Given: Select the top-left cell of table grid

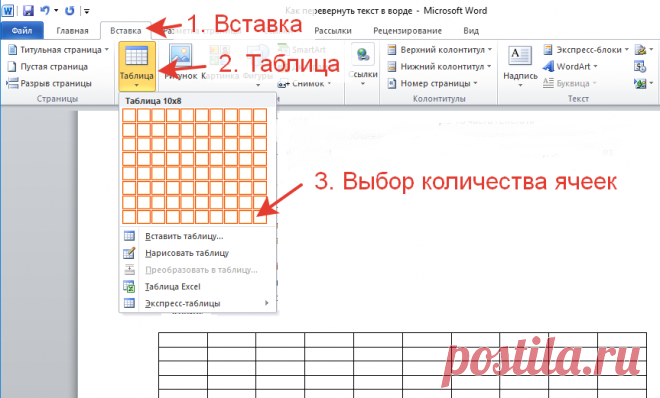Looking at the screenshot, I should [129, 115].
